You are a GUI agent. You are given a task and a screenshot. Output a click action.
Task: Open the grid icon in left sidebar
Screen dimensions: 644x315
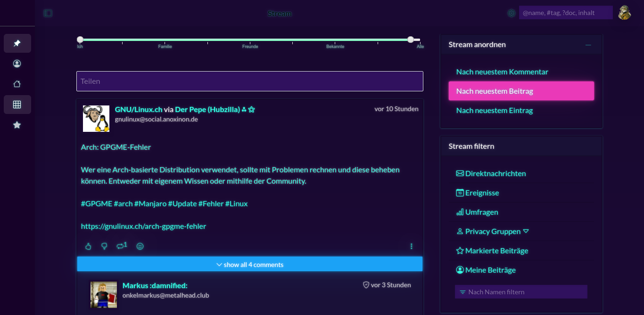[x=17, y=105]
